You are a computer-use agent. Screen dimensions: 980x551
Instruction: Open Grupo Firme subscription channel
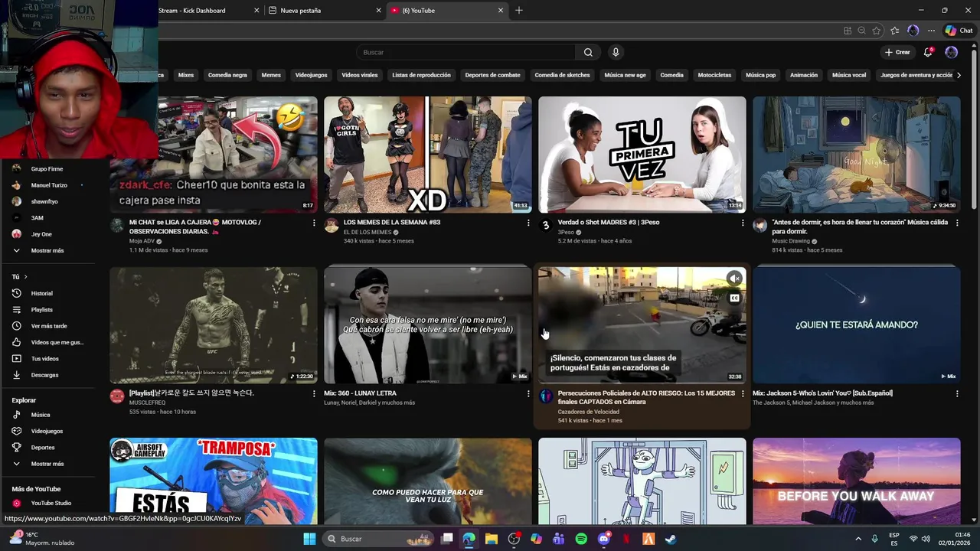pyautogui.click(x=49, y=168)
